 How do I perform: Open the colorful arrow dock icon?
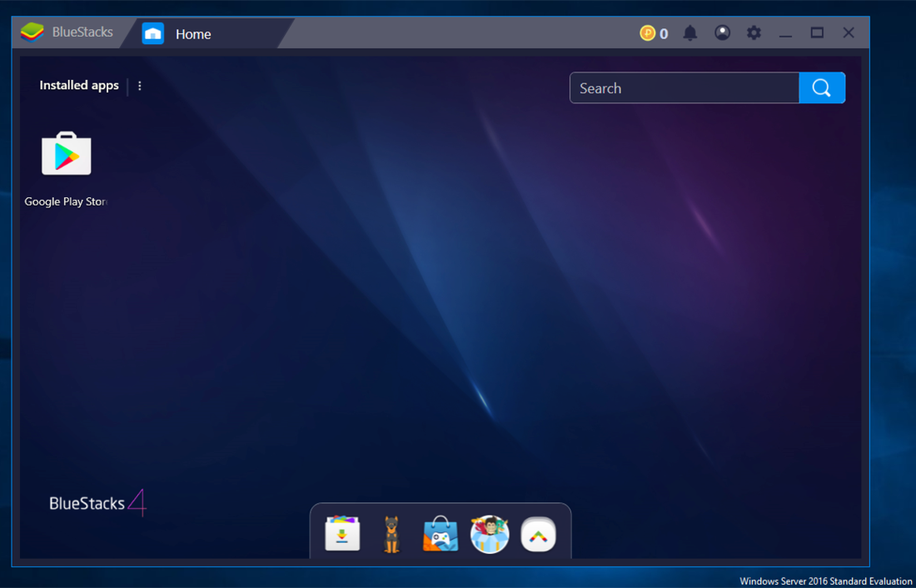(x=538, y=534)
